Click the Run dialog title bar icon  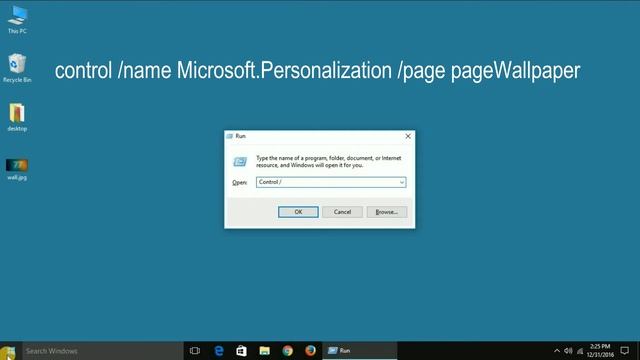pyautogui.click(x=230, y=136)
